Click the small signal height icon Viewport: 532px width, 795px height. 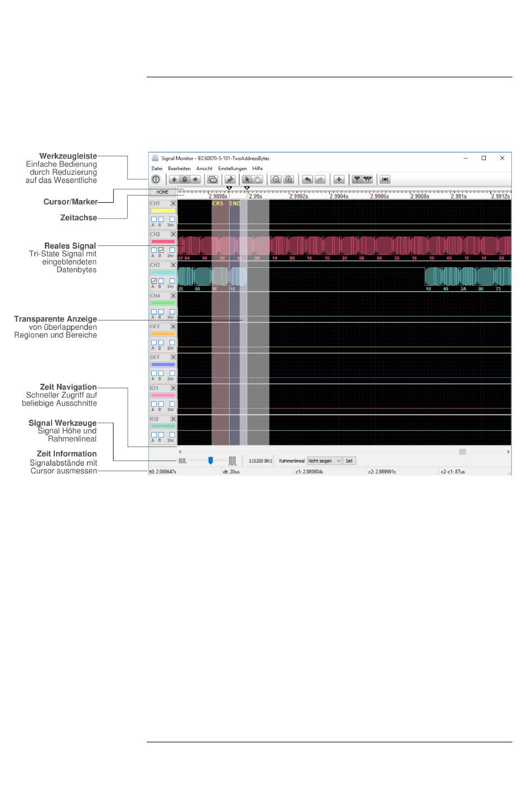click(x=183, y=461)
